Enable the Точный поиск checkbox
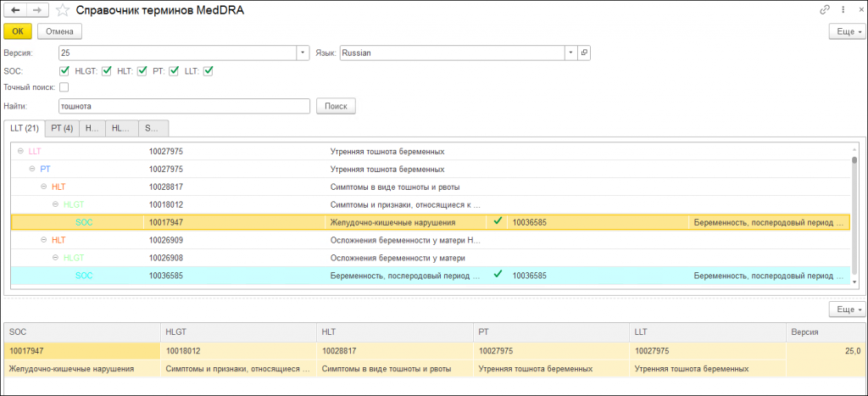The width and height of the screenshot is (868, 396). pos(64,87)
